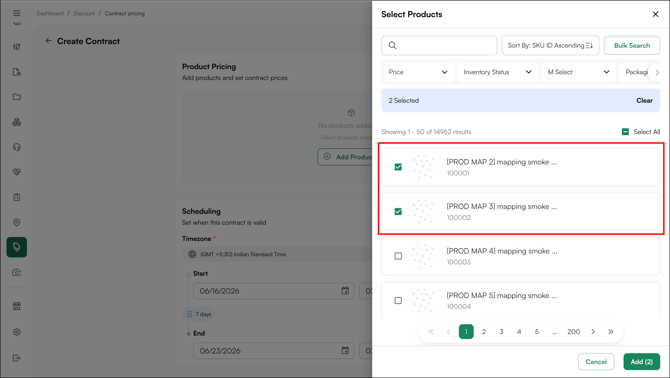Click the logout icon in the sidebar

(17, 358)
